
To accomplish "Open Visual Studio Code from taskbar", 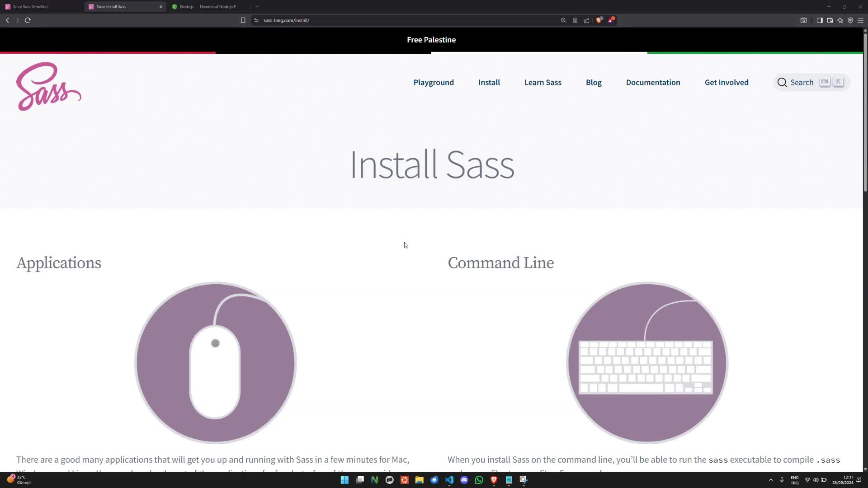I will (449, 480).
